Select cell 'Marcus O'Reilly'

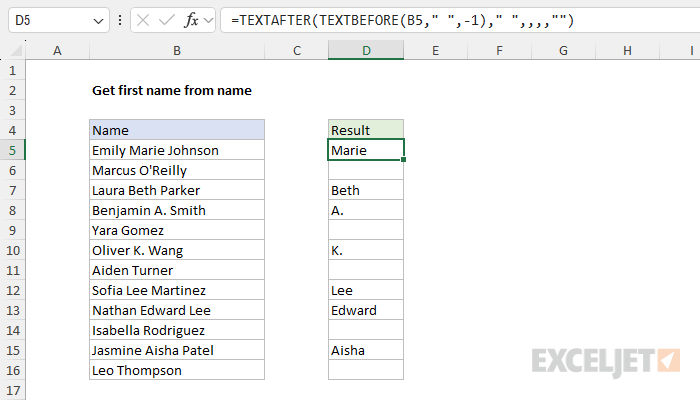177,170
